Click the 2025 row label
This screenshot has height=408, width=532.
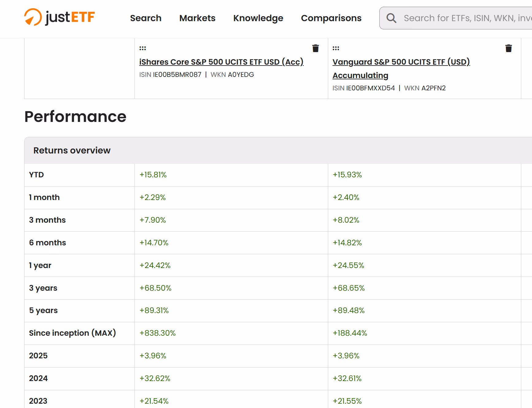[38, 356]
